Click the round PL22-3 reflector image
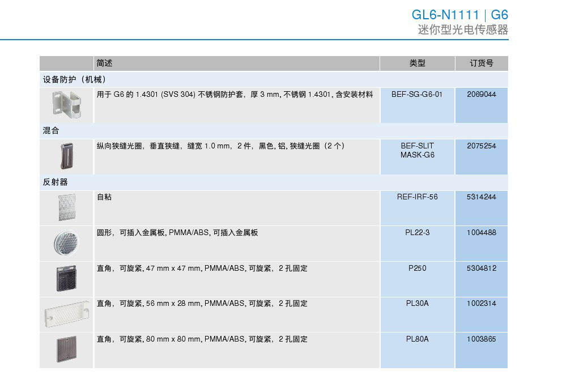 [x=66, y=242]
